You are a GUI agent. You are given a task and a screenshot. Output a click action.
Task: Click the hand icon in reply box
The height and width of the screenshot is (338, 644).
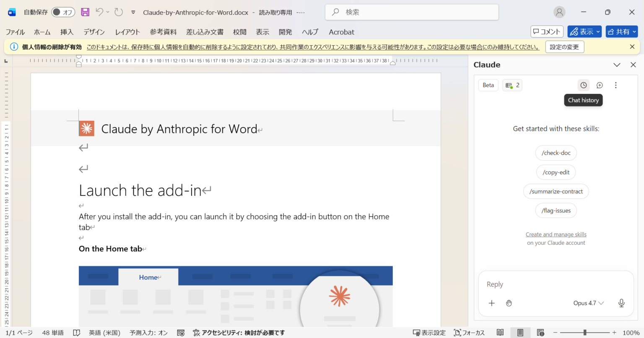(509, 303)
